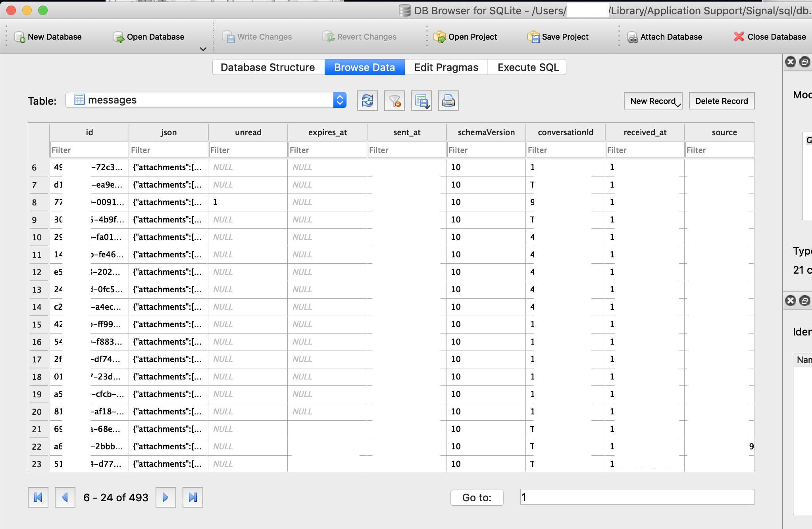The width and height of the screenshot is (812, 529).
Task: Go to previous page of records
Action: point(65,497)
